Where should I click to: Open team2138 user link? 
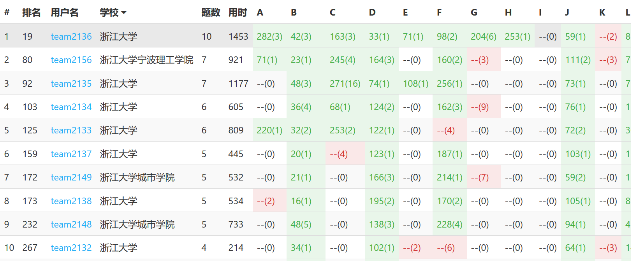pos(71,201)
